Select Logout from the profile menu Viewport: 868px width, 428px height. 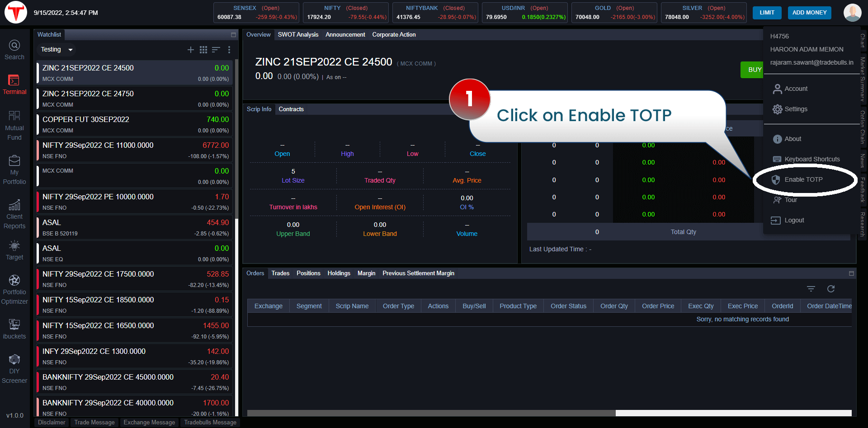click(794, 220)
